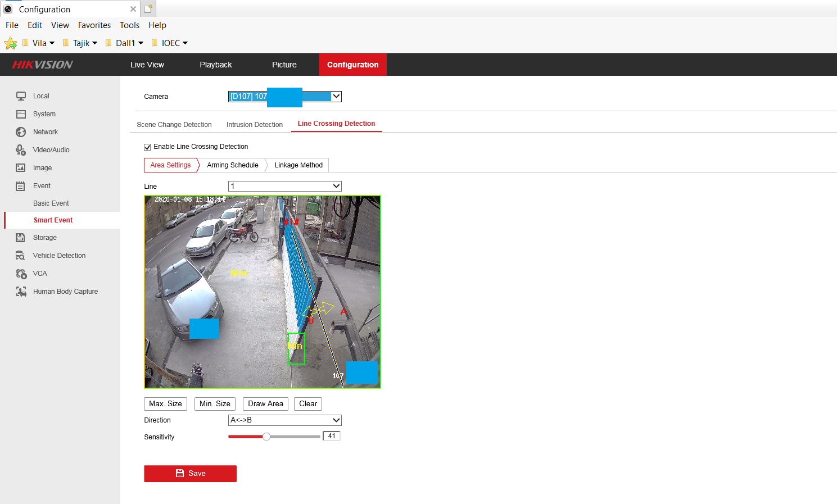Viewport: 837px width, 504px height.
Task: Click the Network globe icon
Action: [21, 132]
